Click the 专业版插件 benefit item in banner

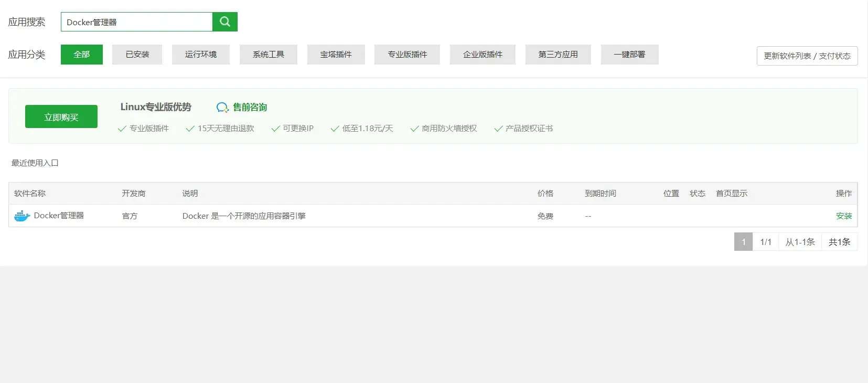(x=144, y=129)
